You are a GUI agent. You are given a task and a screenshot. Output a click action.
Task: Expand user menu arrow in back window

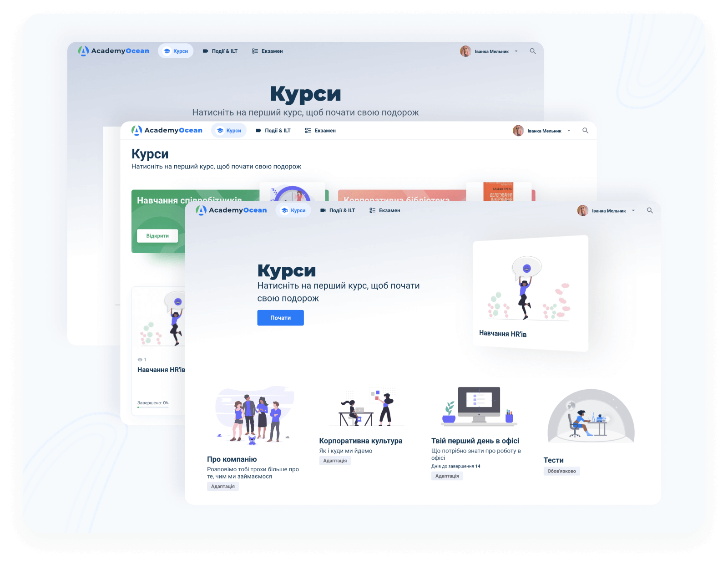[516, 51]
